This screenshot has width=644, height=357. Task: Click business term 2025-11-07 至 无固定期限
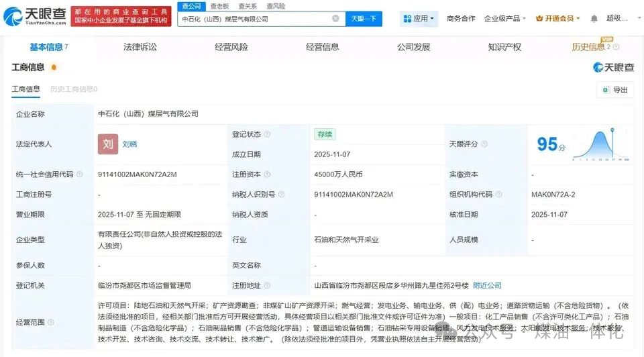pyautogui.click(x=140, y=215)
